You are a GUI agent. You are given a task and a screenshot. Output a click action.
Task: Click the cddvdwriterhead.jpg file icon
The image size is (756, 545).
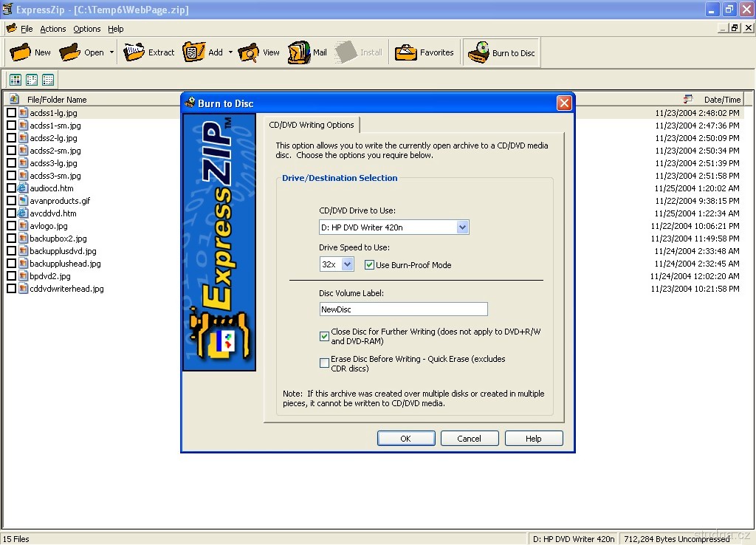tap(23, 289)
